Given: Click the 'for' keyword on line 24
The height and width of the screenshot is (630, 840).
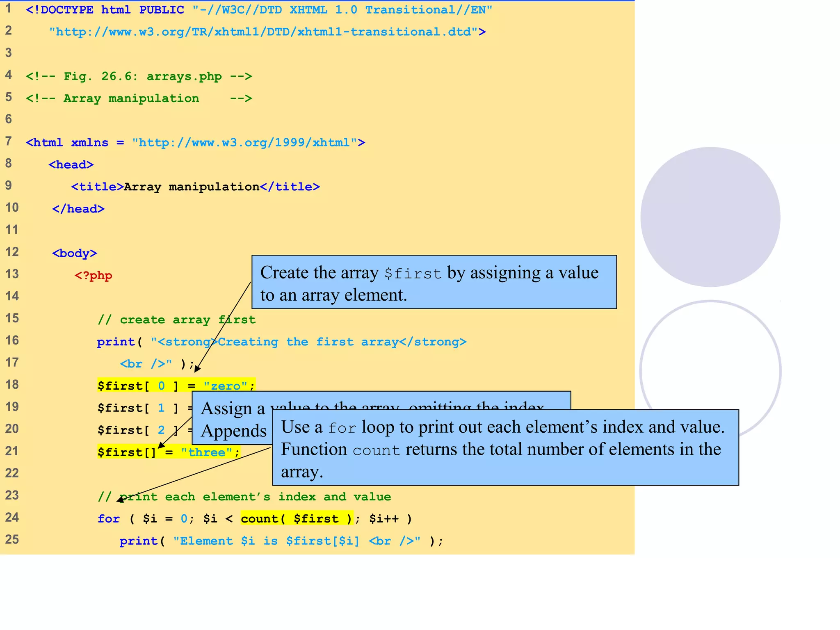Looking at the screenshot, I should click(x=109, y=519).
